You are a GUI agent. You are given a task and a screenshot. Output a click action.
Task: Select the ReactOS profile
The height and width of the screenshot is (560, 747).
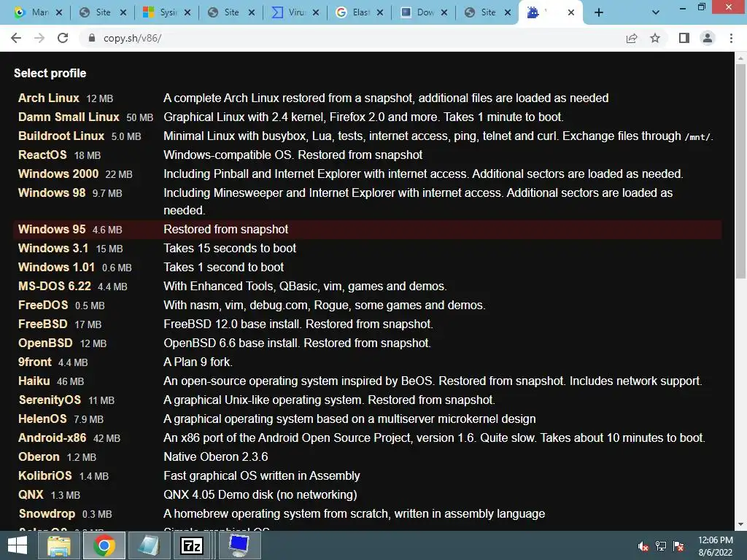pyautogui.click(x=42, y=155)
